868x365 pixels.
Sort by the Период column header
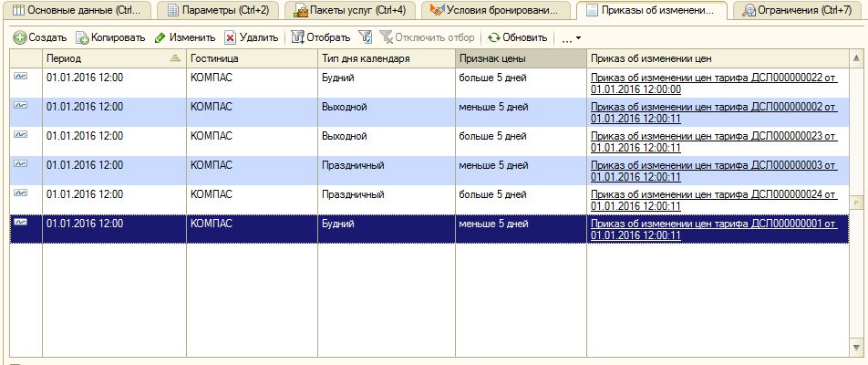114,58
